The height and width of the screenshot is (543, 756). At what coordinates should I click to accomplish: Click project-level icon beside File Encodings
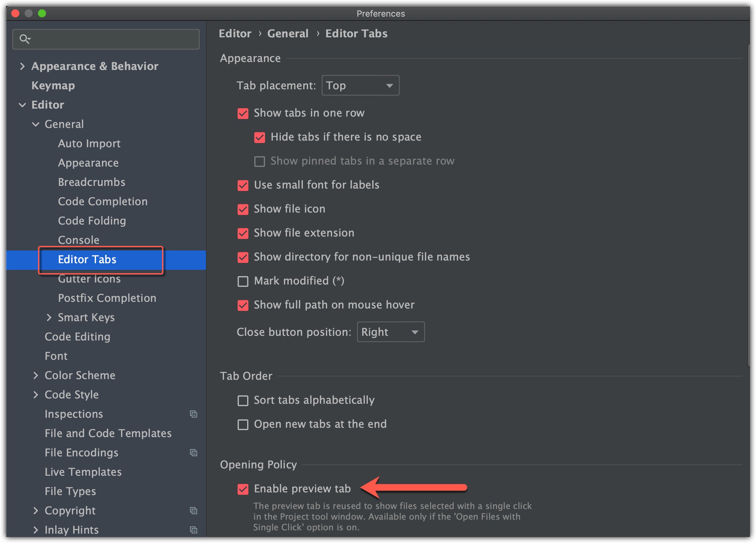[193, 453]
